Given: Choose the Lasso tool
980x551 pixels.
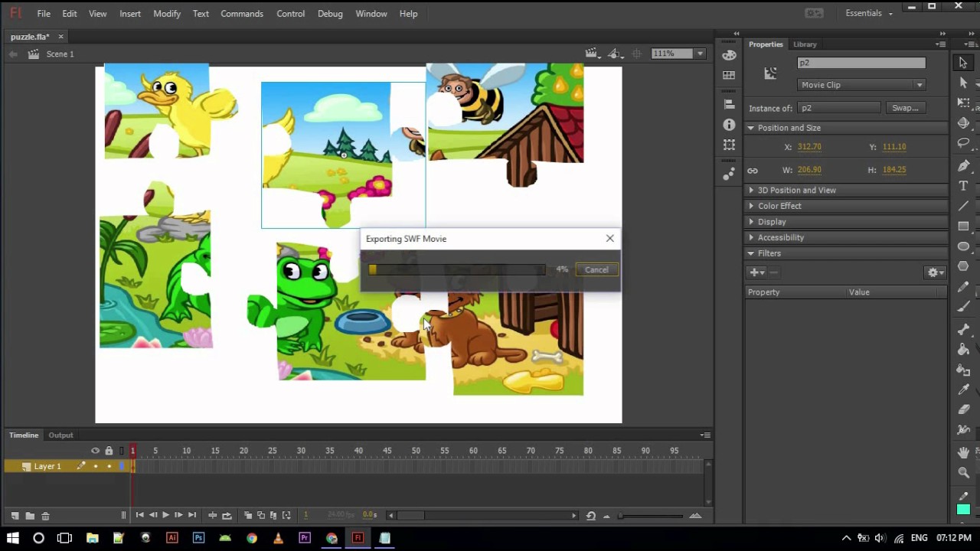Looking at the screenshot, I should click(963, 143).
